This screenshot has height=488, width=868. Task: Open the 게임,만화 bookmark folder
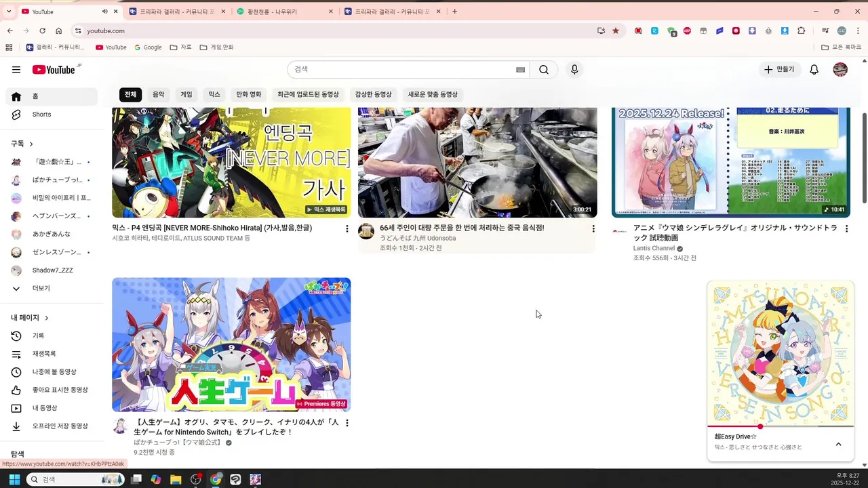(217, 47)
